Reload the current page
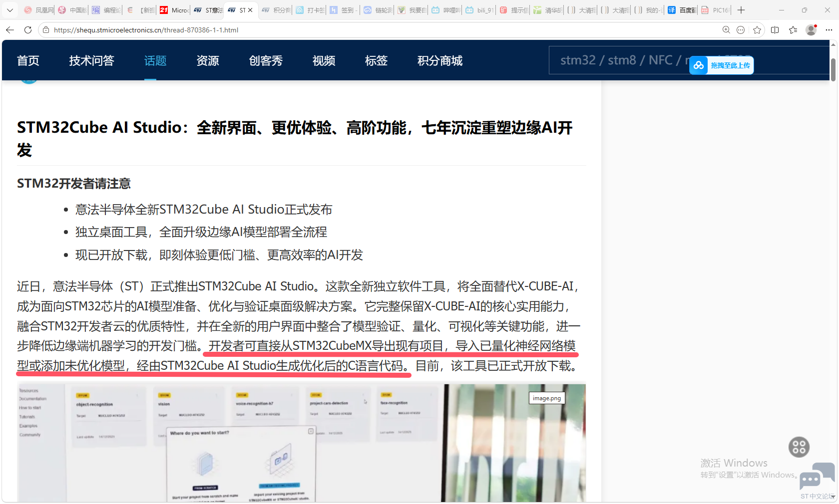 tap(28, 30)
